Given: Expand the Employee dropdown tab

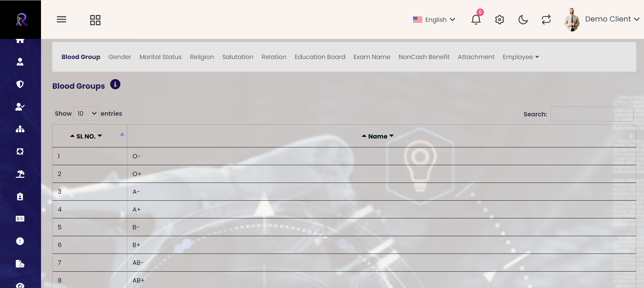Looking at the screenshot, I should pyautogui.click(x=520, y=57).
